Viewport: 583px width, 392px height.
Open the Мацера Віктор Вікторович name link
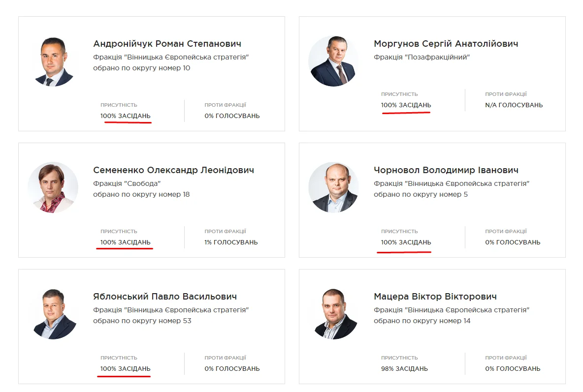coord(435,297)
